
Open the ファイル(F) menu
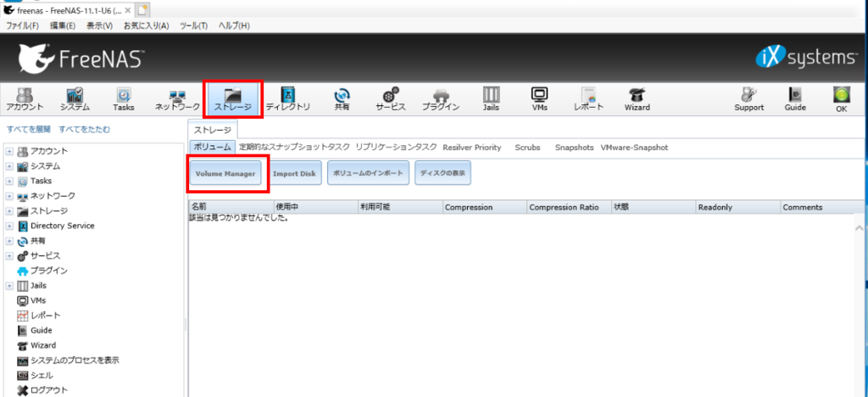(23, 25)
